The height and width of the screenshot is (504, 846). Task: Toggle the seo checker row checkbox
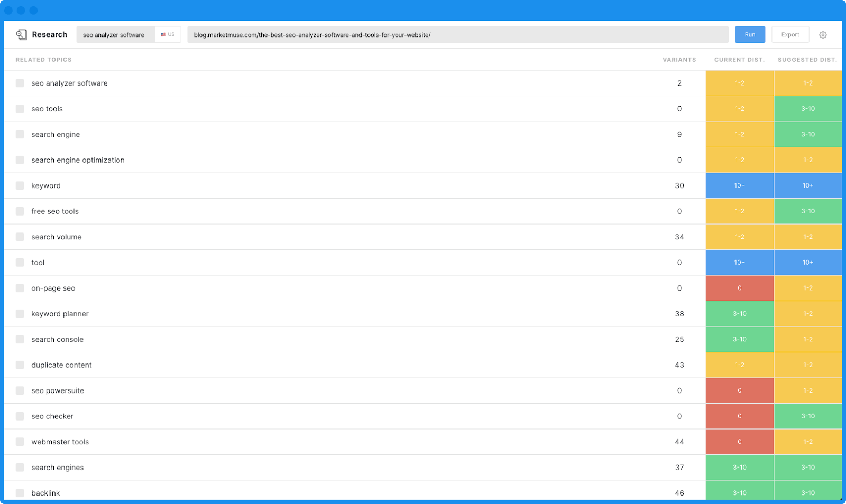pos(20,416)
